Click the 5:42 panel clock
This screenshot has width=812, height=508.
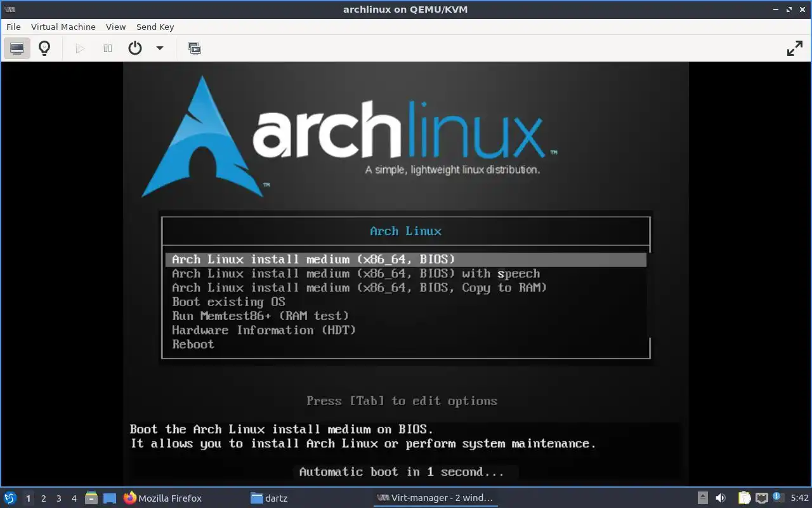point(799,498)
